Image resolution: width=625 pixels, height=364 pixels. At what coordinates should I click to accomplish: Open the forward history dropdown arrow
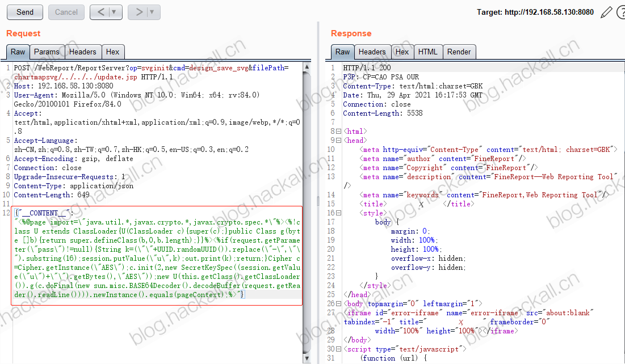[152, 12]
